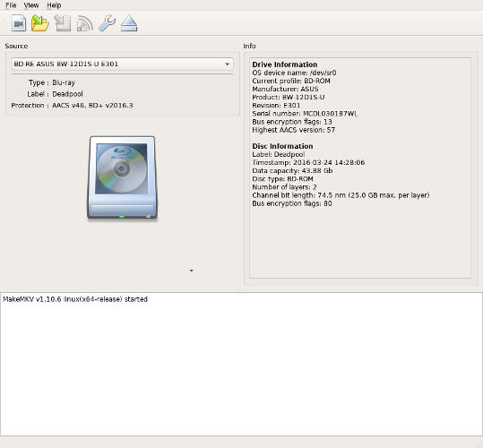Click the 'Source' panel label
Image resolution: width=483 pixels, height=448 pixels.
point(16,47)
